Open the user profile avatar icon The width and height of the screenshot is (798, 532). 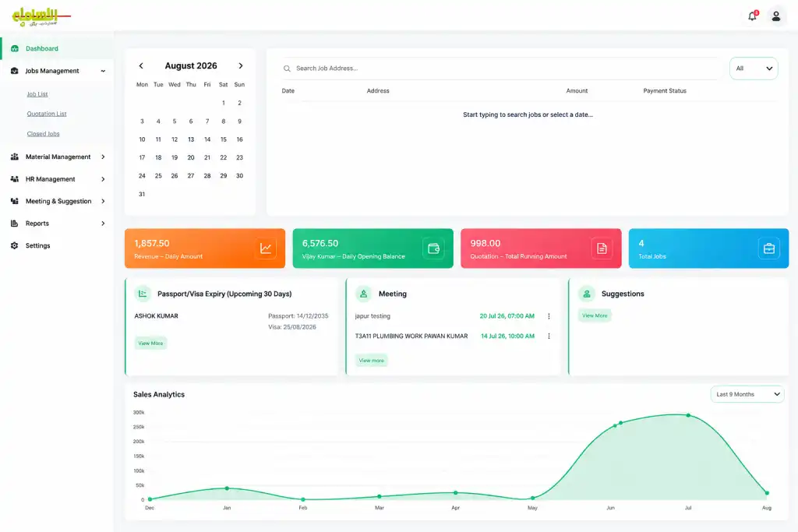[776, 16]
